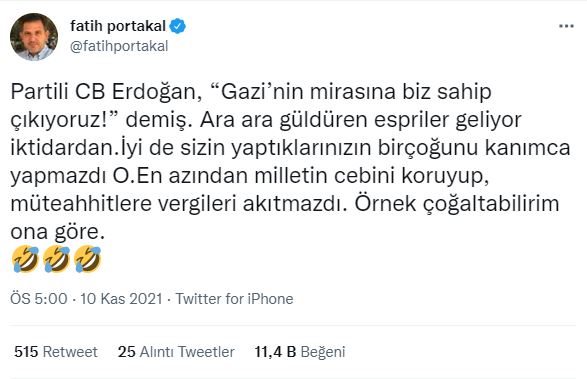Click the ÖS 5:00 timestamp
Screen dimensions: 587x379
pyautogui.click(x=39, y=299)
